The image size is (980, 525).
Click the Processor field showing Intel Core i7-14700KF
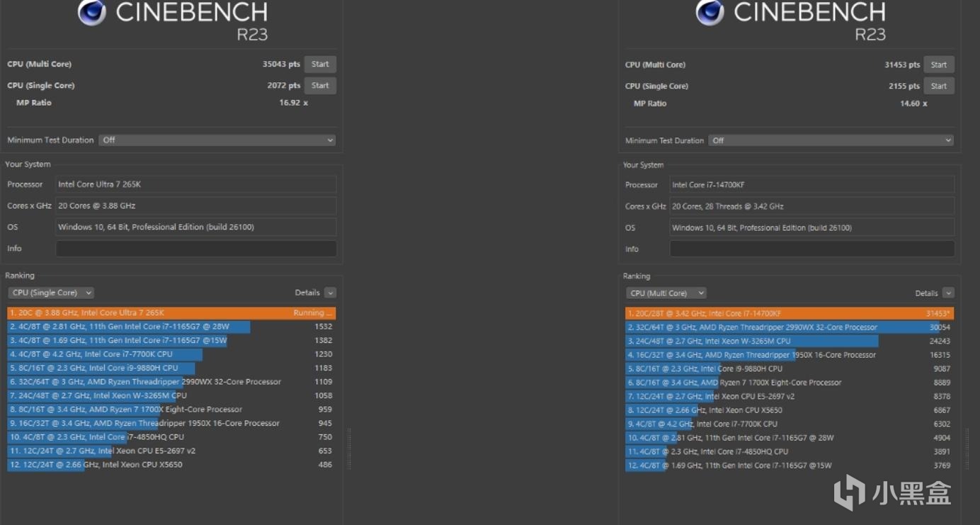(812, 185)
